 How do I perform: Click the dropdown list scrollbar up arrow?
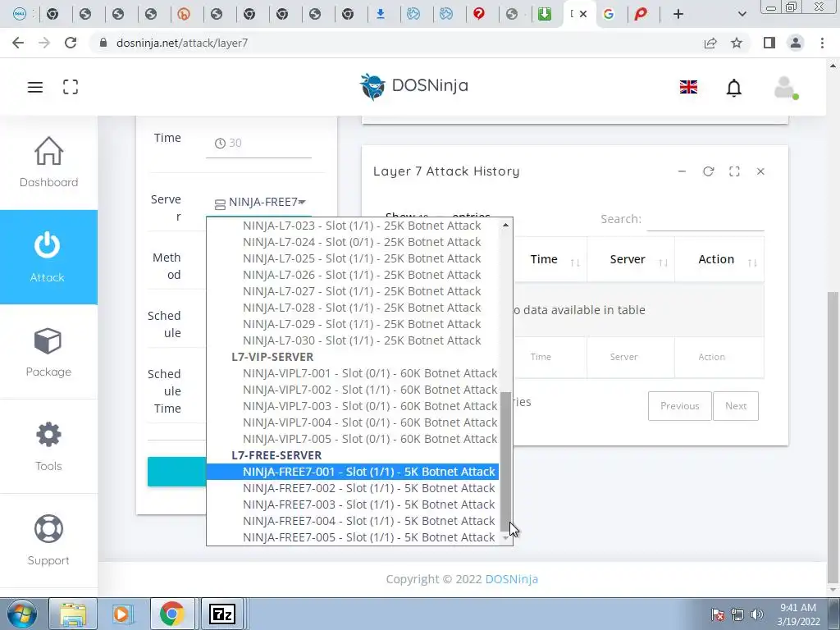(505, 226)
